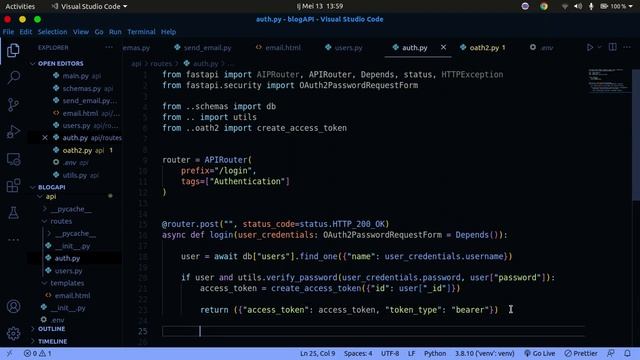Screen dimensions: 640x360
Task: Open Source Control view
Action: pyautogui.click(x=13, y=104)
